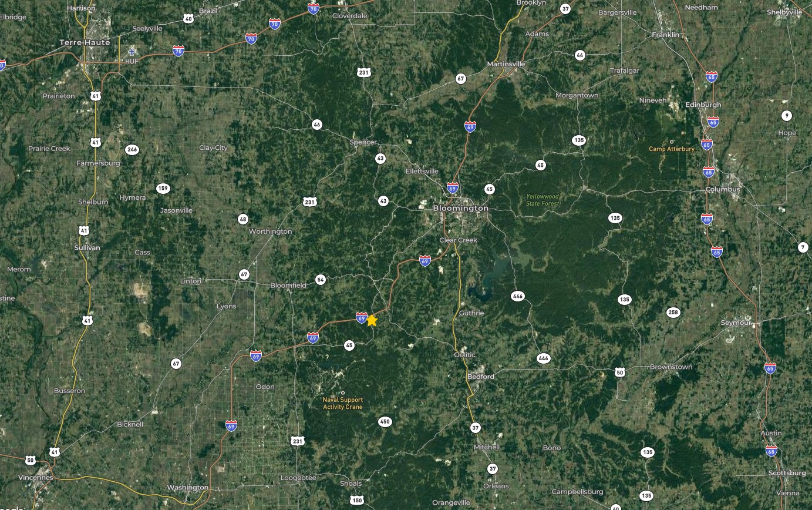Click the US 150 shield near Shoals
The width and height of the screenshot is (812, 510).
coord(357,501)
